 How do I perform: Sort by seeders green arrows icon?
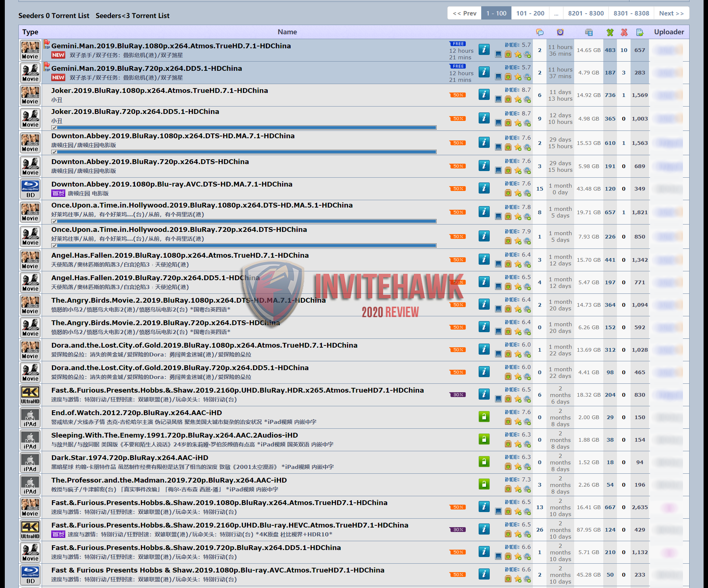610,32
